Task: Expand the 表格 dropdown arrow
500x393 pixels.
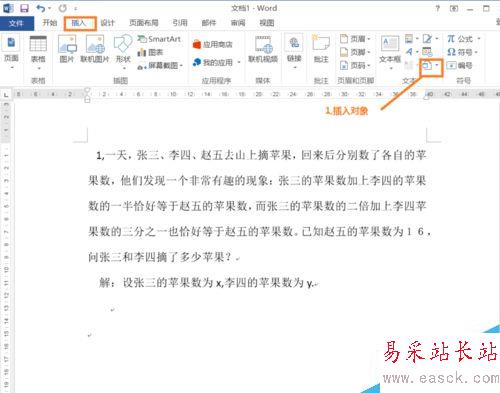Action: pyautogui.click(x=39, y=68)
